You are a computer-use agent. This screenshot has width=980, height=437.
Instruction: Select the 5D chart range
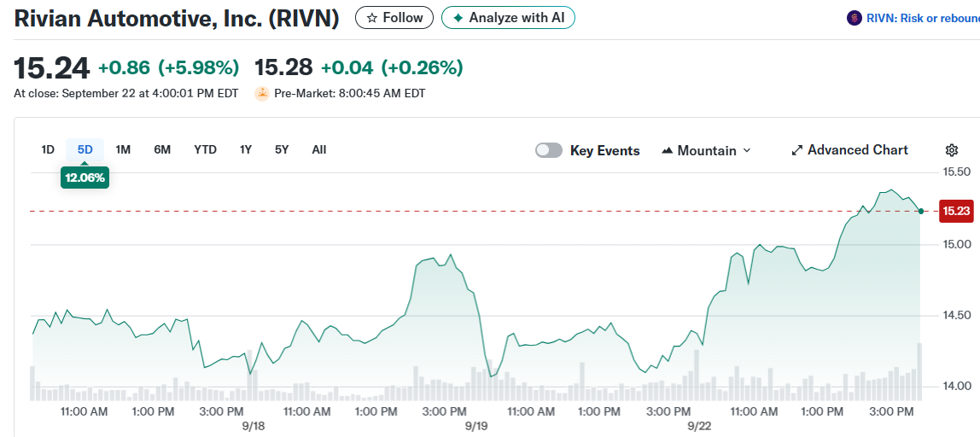click(x=85, y=150)
